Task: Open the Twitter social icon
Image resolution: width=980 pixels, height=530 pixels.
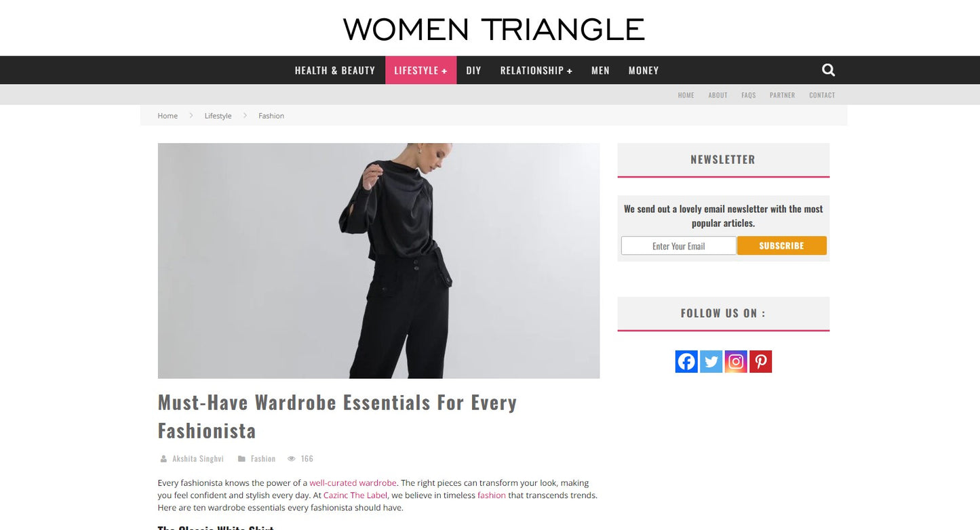Action: (x=711, y=361)
